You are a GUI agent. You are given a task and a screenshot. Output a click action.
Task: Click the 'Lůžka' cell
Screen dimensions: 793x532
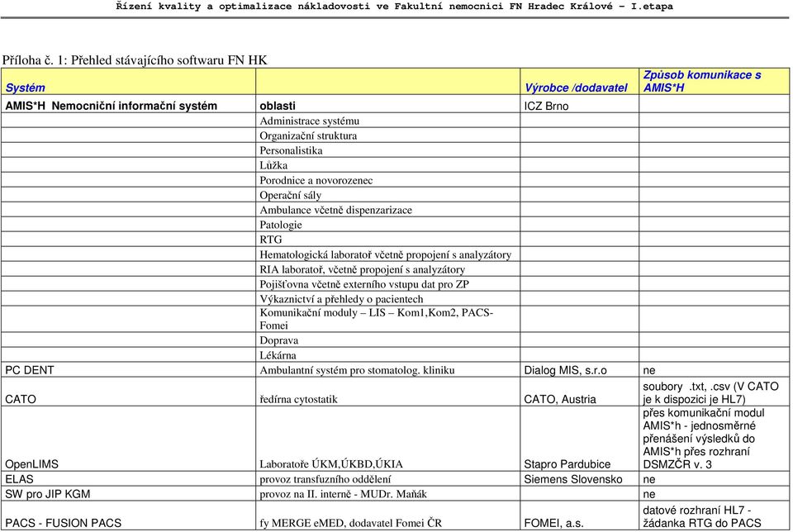pyautogui.click(x=388, y=165)
